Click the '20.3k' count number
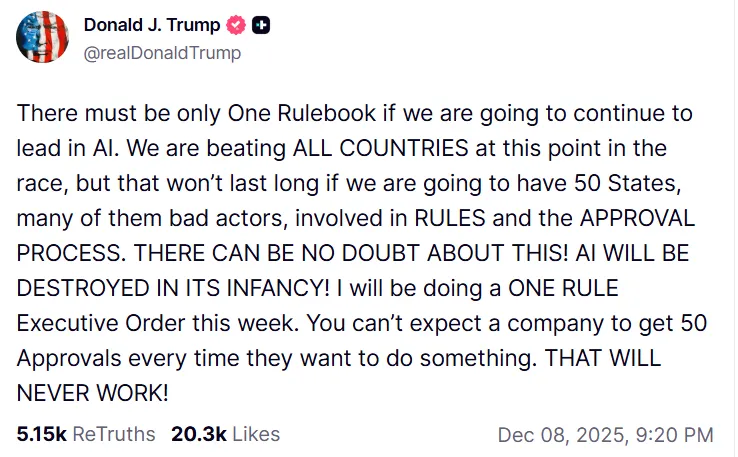 (198, 434)
